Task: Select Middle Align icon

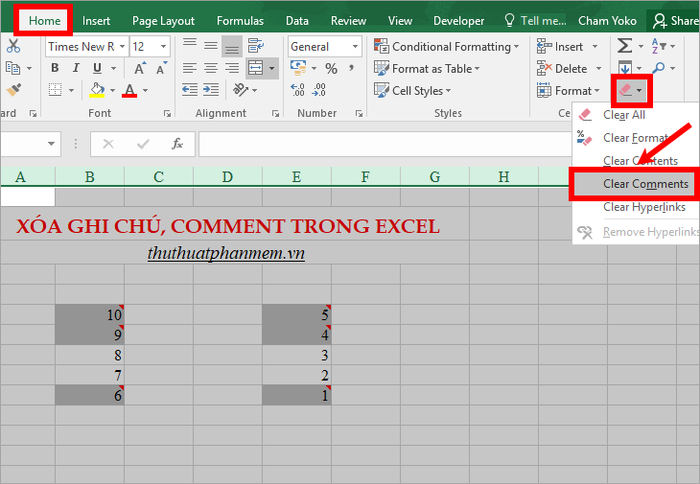Action: point(211,46)
